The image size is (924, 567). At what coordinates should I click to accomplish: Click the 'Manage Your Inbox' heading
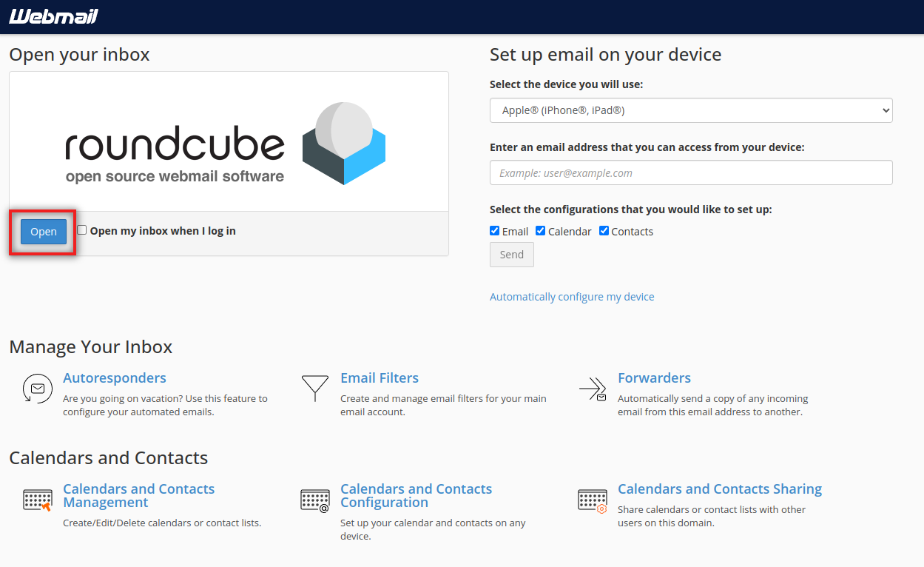point(91,347)
